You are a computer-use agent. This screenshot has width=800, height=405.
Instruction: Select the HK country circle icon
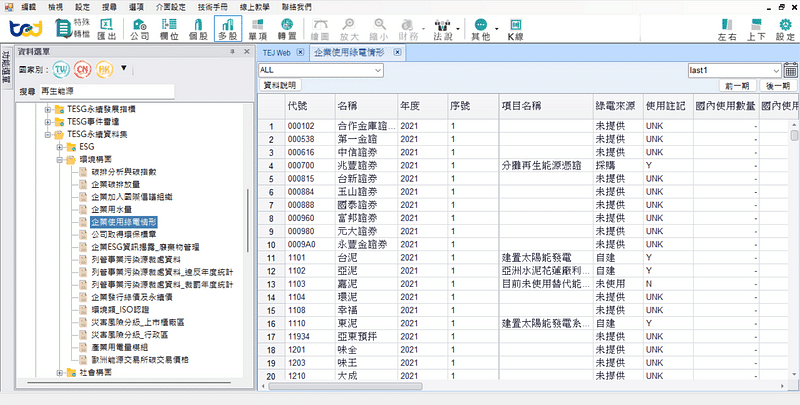pyautogui.click(x=104, y=69)
